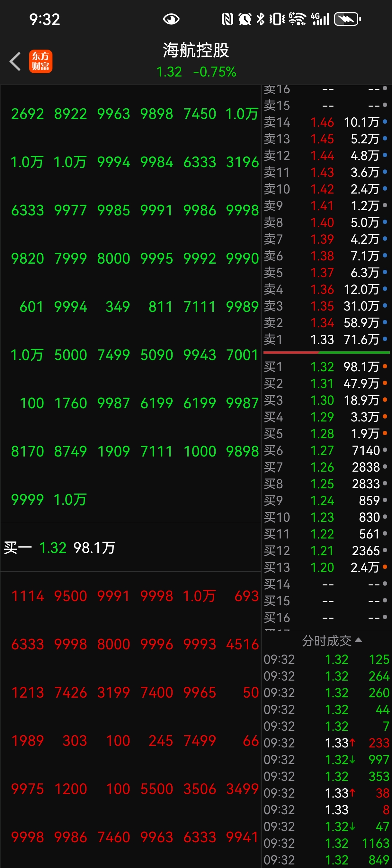Tap the sell order 601
This screenshot has width=392, height=868.
pyautogui.click(x=32, y=307)
